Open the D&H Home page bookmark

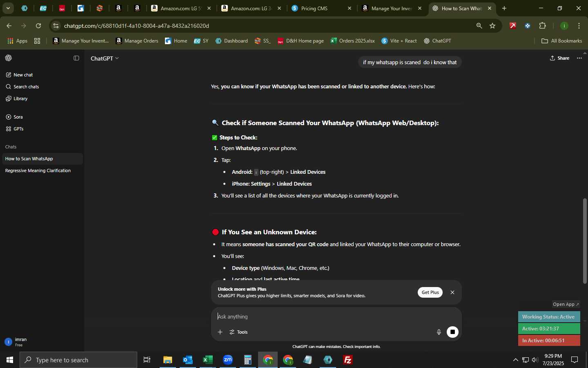tap(301, 41)
